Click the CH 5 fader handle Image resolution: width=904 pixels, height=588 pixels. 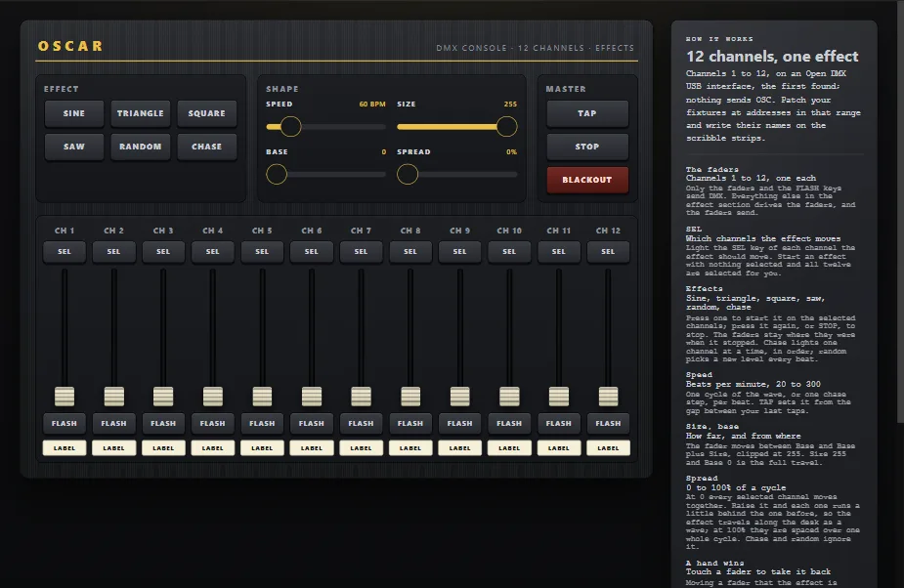pyautogui.click(x=262, y=397)
